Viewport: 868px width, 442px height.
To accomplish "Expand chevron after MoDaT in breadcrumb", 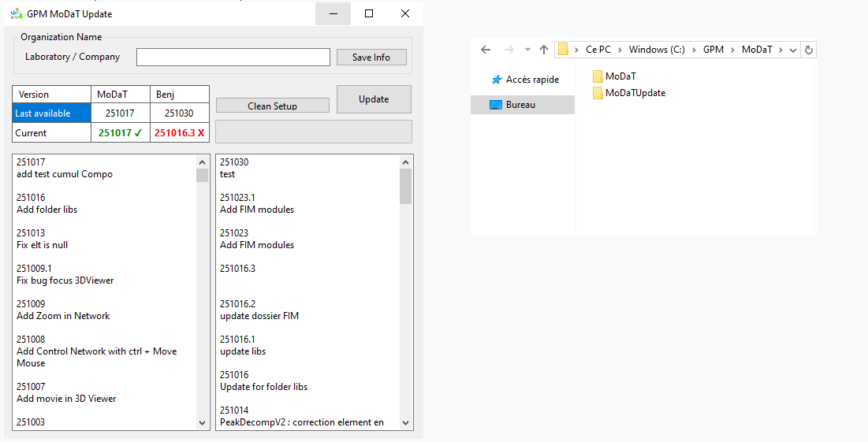I will point(780,50).
